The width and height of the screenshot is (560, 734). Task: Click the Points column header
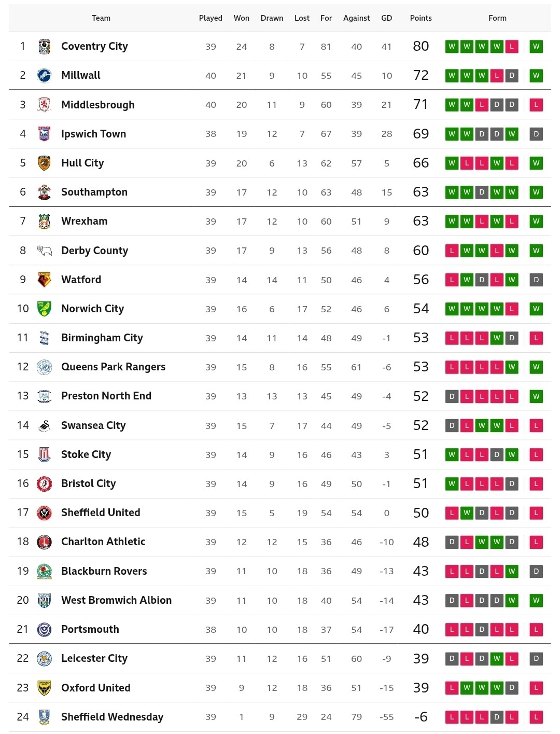point(421,18)
